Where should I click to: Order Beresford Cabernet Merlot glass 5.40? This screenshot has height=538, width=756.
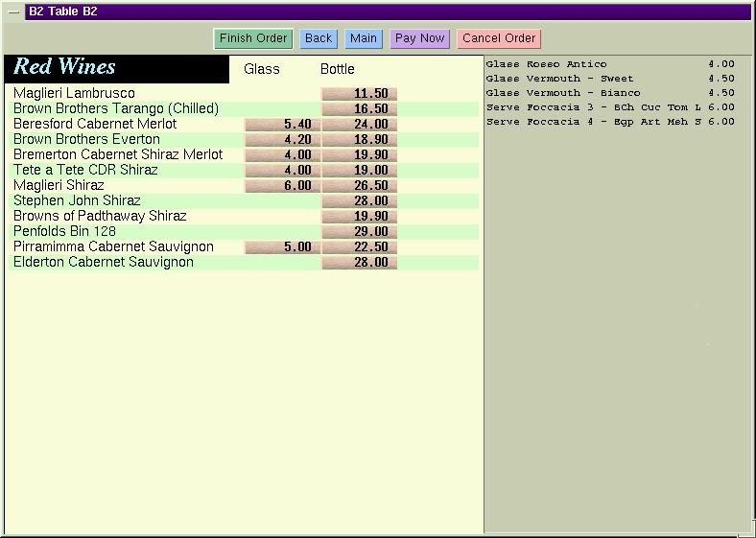[x=282, y=125]
